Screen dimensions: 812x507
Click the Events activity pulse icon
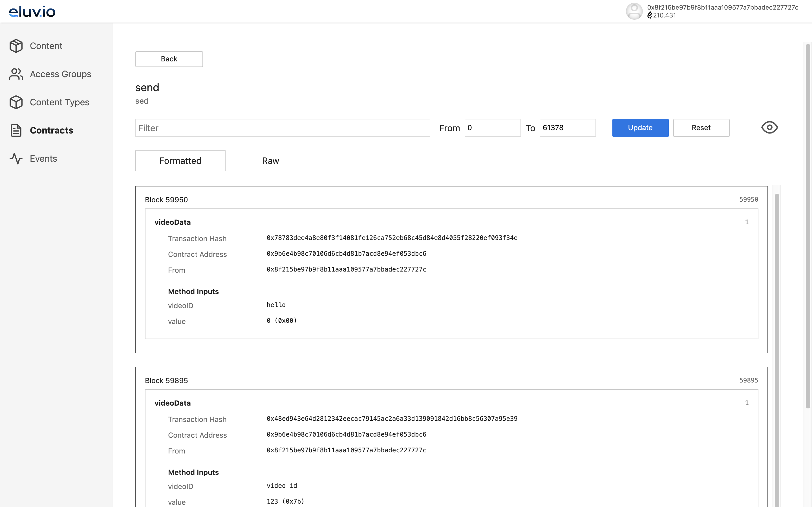coord(16,159)
